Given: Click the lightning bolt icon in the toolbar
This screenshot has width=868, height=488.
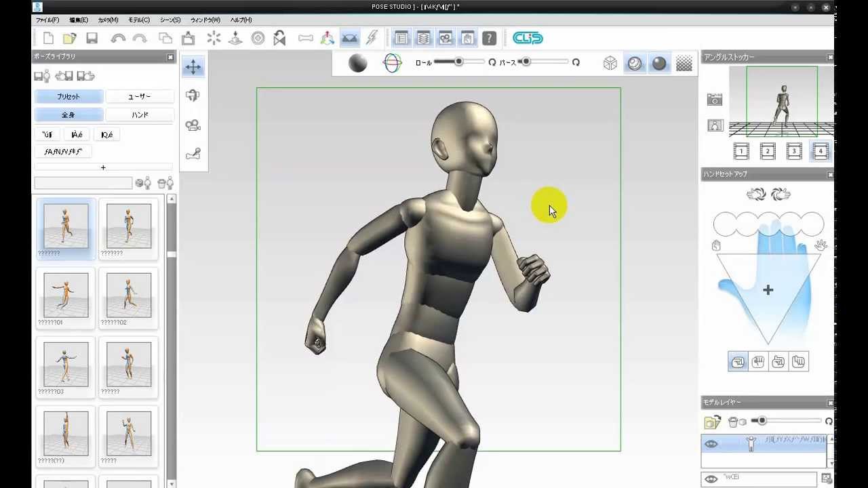Looking at the screenshot, I should click(x=372, y=39).
